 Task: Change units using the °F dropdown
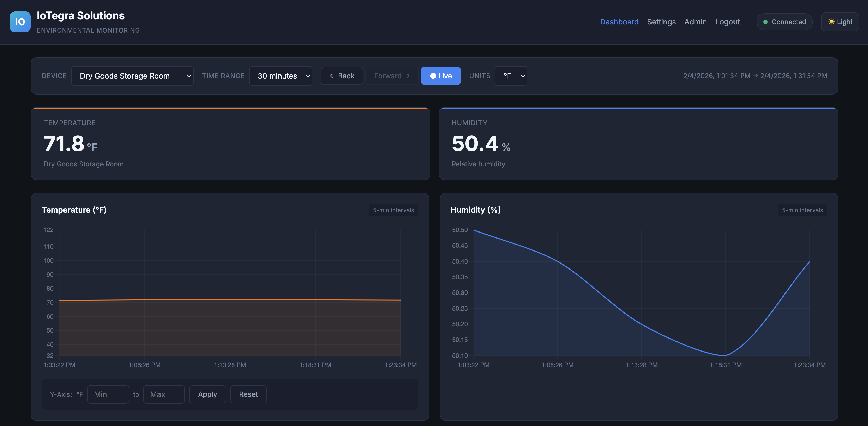tap(511, 76)
